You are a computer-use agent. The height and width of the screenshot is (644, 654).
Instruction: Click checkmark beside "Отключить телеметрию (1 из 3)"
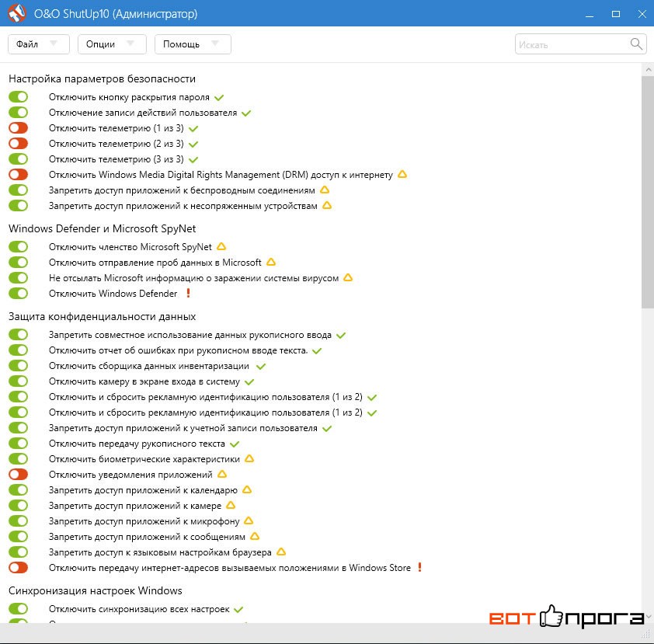[193, 128]
